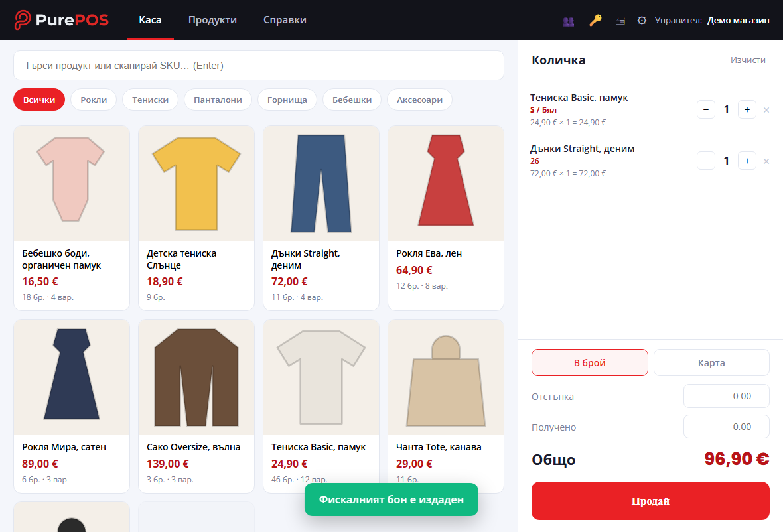
Task: Filter products by Панталони
Action: (218, 100)
